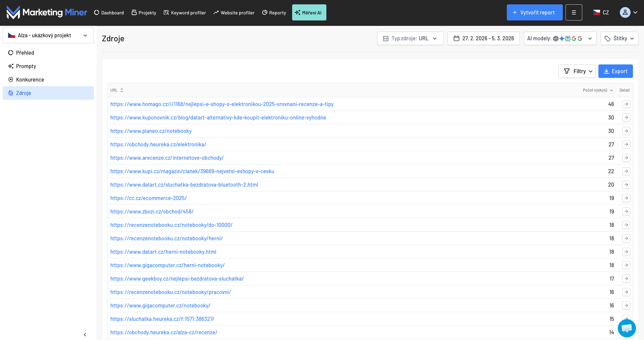
Task: Expand the Typ zdroje URL dropdown
Action: click(410, 39)
